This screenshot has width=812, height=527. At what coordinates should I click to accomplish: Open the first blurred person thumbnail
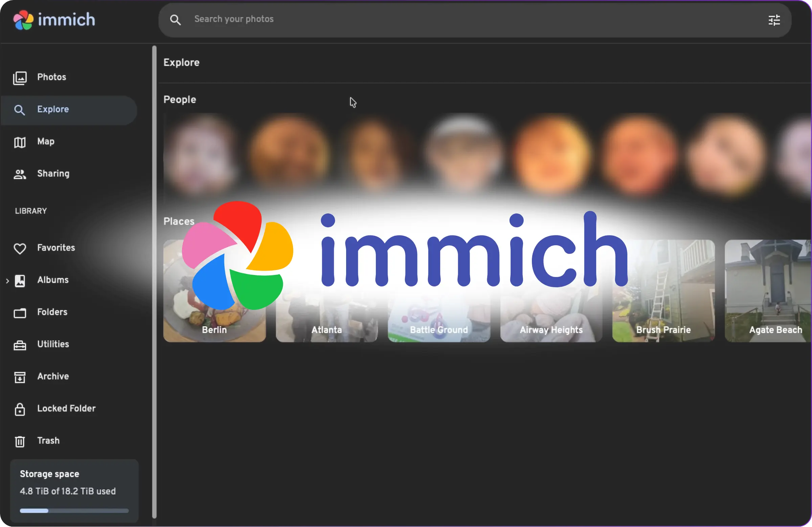(202, 155)
